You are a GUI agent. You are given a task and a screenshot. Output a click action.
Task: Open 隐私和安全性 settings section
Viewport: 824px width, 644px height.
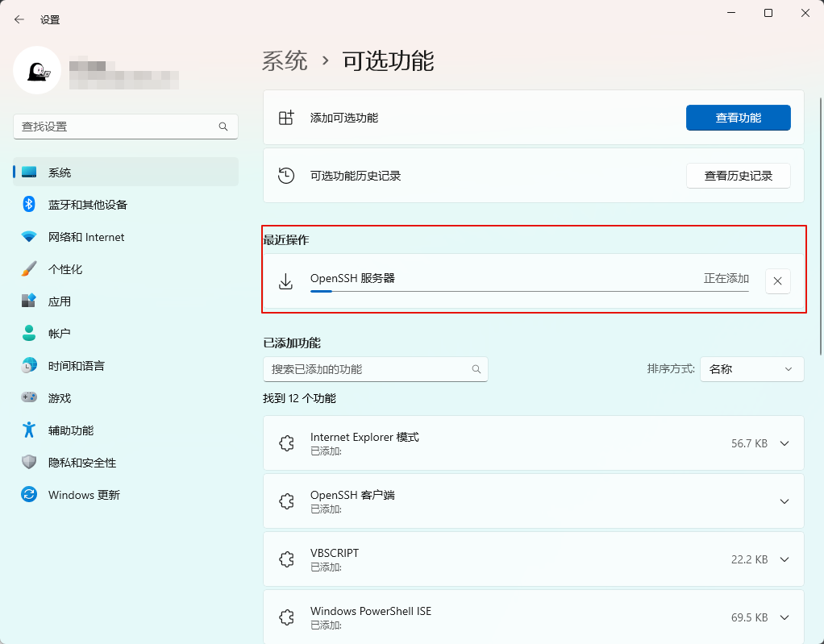pyautogui.click(x=81, y=463)
